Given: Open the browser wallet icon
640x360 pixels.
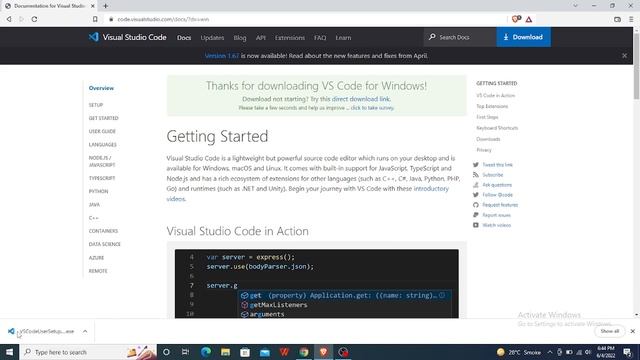Looking at the screenshot, I should click(617, 19).
